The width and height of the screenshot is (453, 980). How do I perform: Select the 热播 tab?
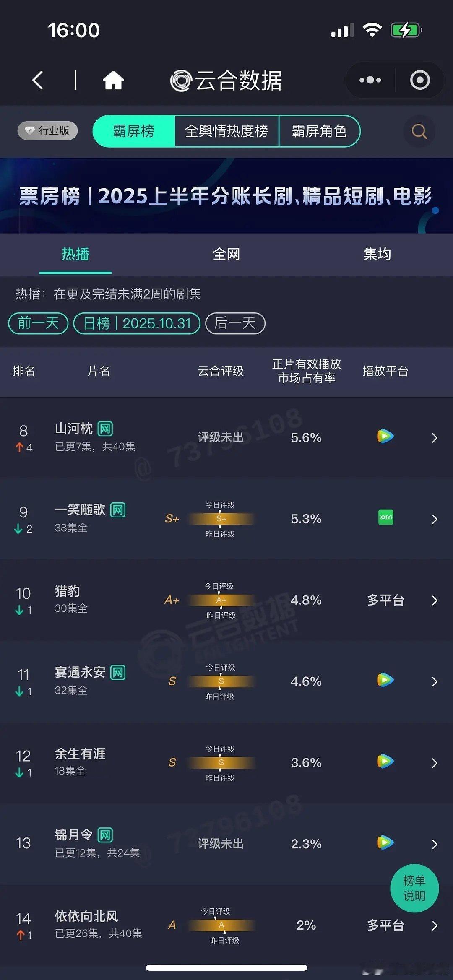[x=75, y=254]
